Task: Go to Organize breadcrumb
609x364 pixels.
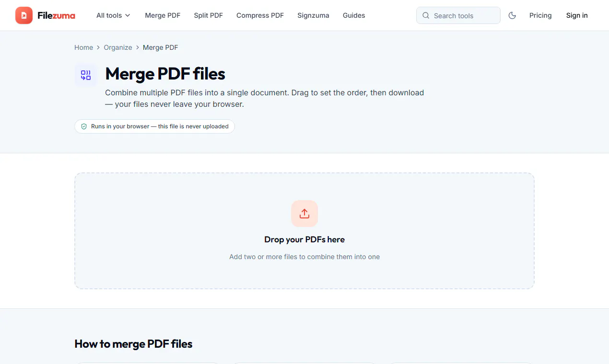Action: pyautogui.click(x=118, y=47)
